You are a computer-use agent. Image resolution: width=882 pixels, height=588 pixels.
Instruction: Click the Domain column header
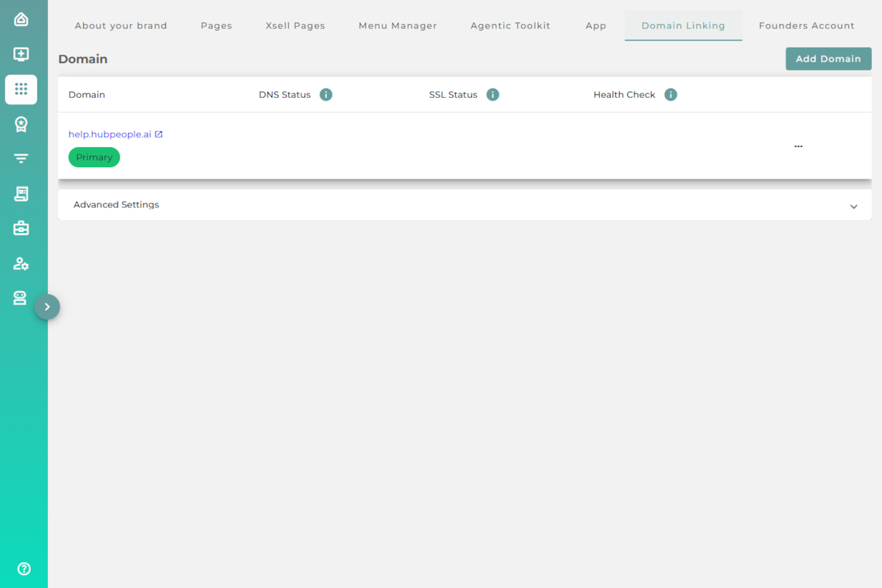87,95
